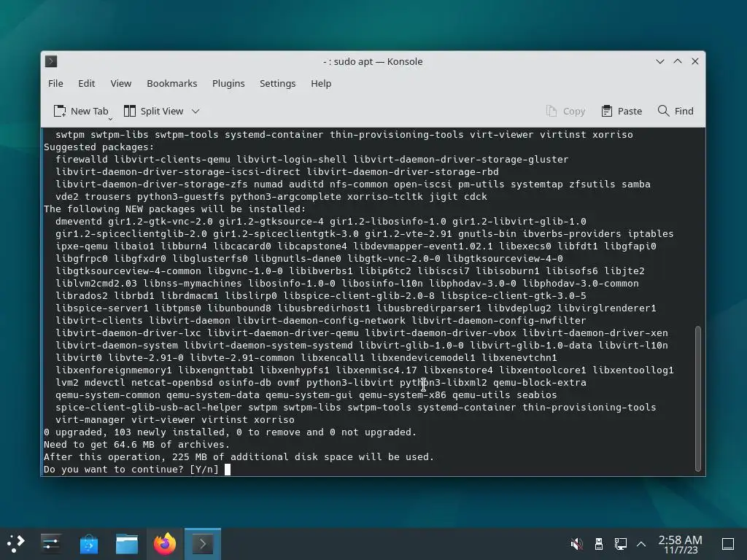Click the network connection tray icon

click(x=620, y=543)
